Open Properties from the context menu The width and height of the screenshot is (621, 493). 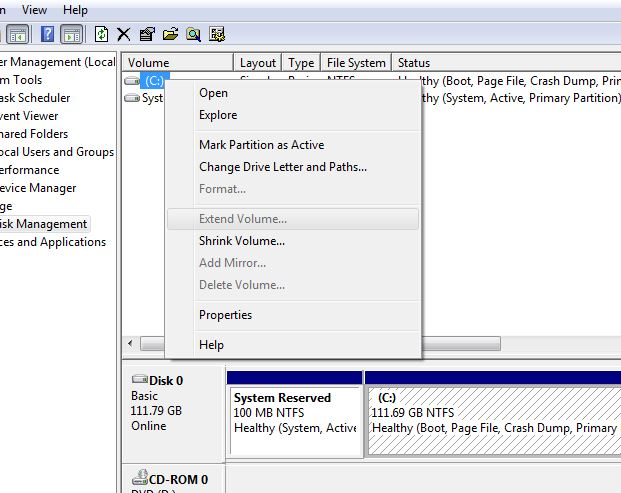click(225, 315)
